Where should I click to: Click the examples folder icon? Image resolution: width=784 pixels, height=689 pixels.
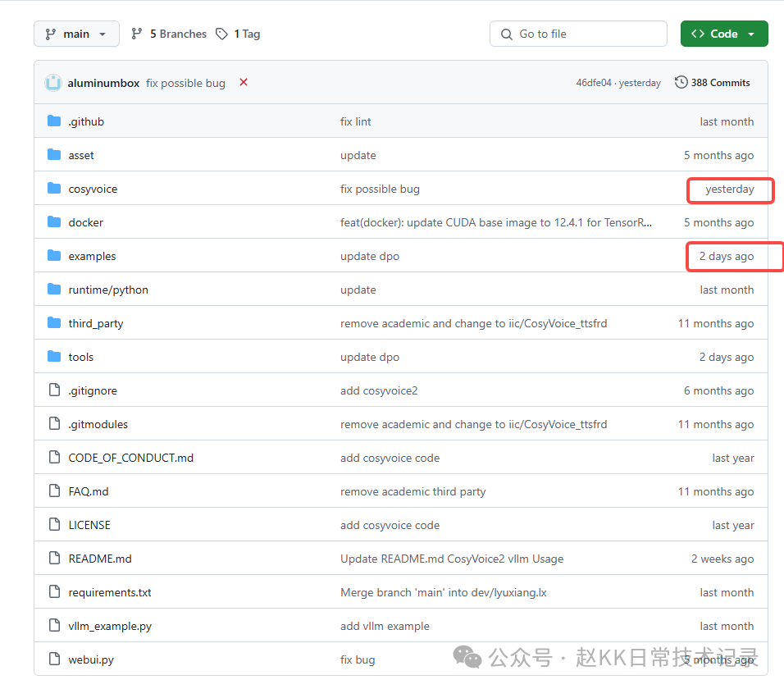[54, 255]
